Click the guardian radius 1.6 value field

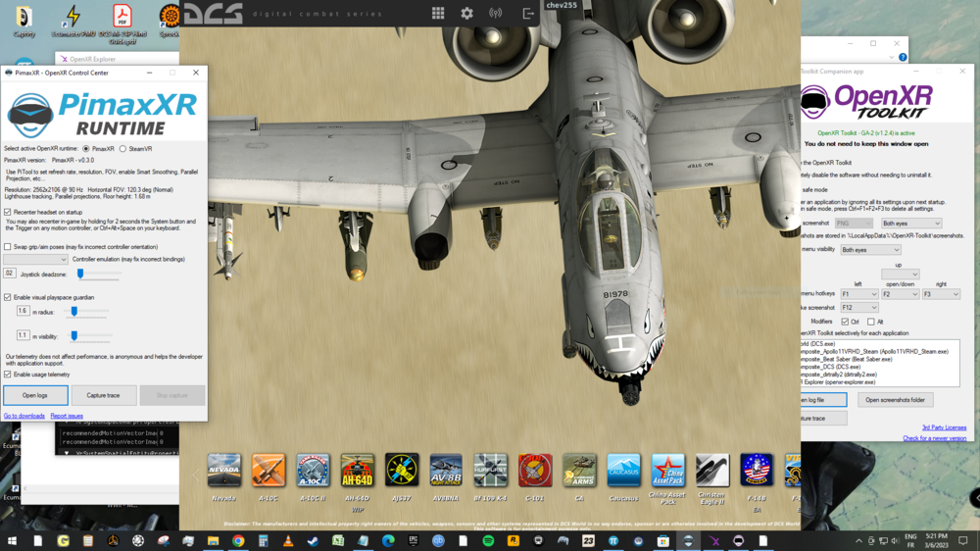tap(23, 311)
